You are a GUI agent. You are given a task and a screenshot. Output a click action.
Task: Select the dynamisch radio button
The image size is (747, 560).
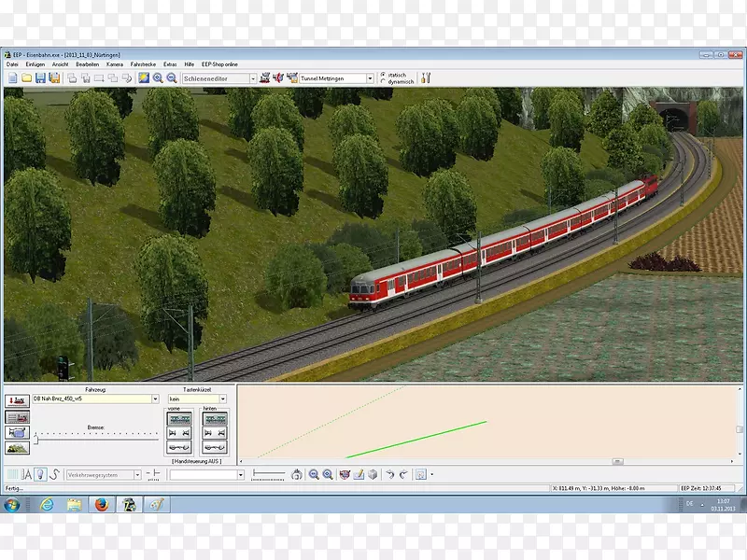coord(383,82)
